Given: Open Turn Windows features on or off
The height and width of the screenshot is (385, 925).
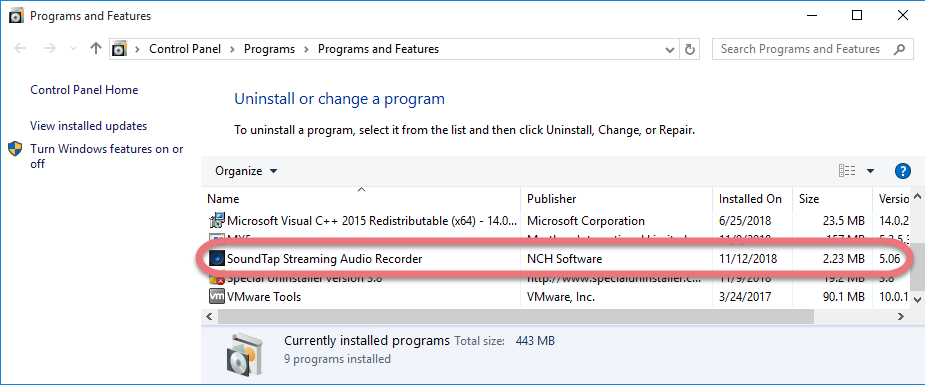Looking at the screenshot, I should pos(107,156).
